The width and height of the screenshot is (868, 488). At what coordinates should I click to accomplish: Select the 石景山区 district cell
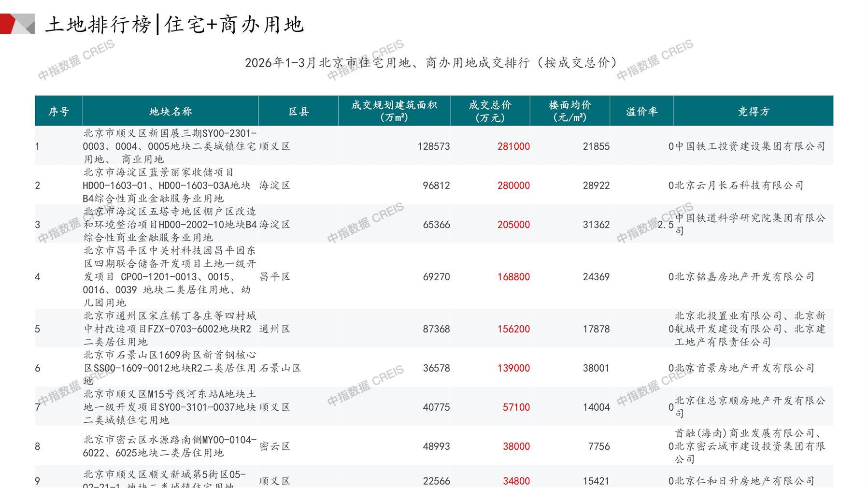[280, 368]
